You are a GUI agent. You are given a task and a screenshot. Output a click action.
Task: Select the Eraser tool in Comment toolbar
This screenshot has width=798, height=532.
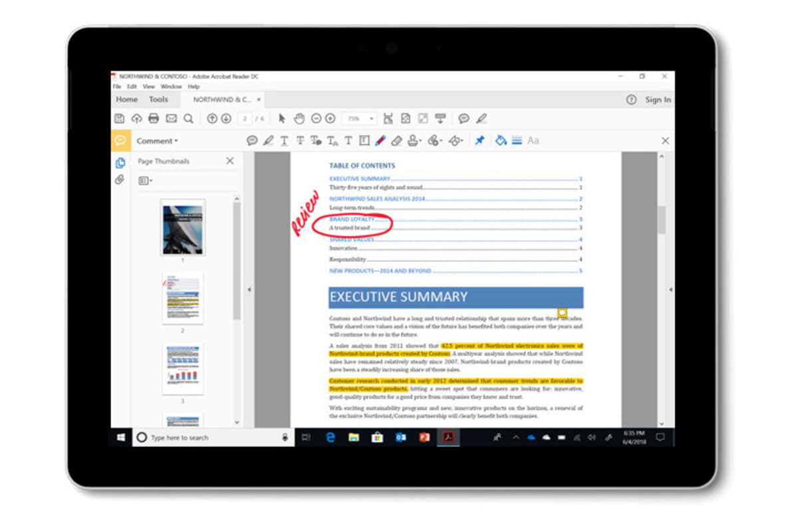(x=396, y=140)
